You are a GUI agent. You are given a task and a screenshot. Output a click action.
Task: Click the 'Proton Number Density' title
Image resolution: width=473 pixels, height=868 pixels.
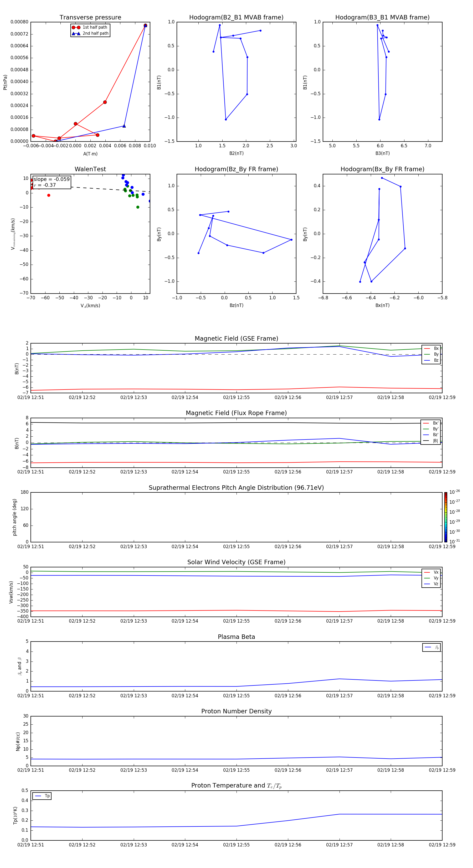(x=236, y=711)
